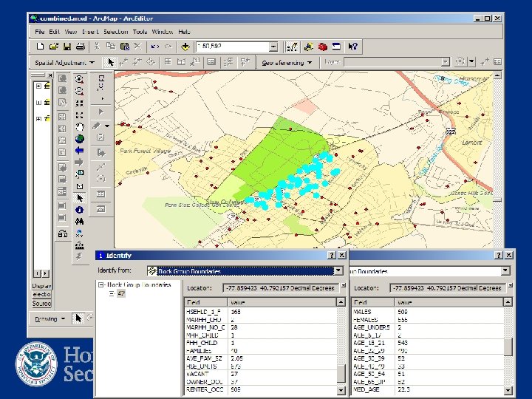Open the Help menu
The height and width of the screenshot is (399, 532).
(184, 32)
